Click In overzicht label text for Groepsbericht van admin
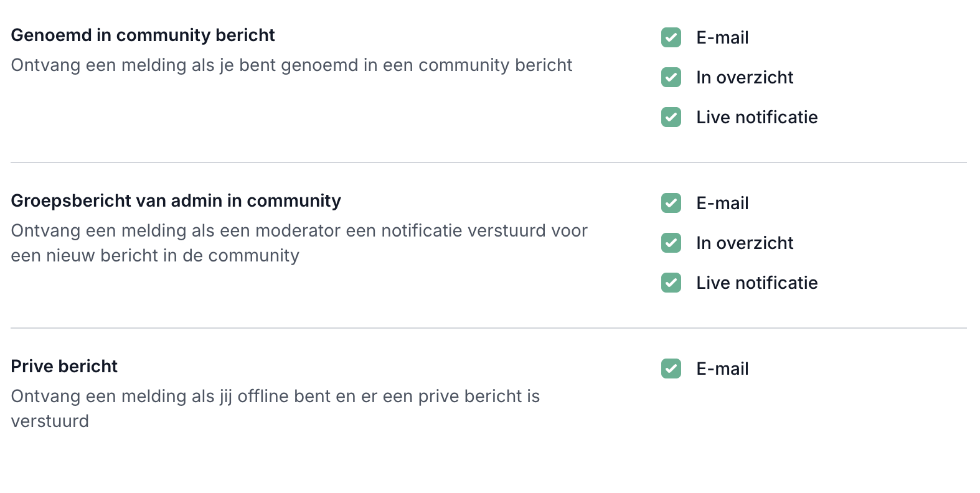 pyautogui.click(x=745, y=243)
